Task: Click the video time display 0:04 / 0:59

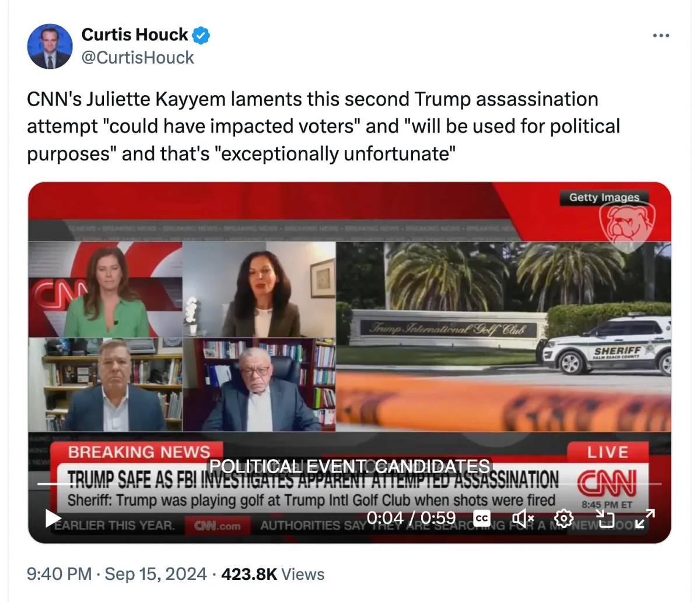Action: pos(411,517)
